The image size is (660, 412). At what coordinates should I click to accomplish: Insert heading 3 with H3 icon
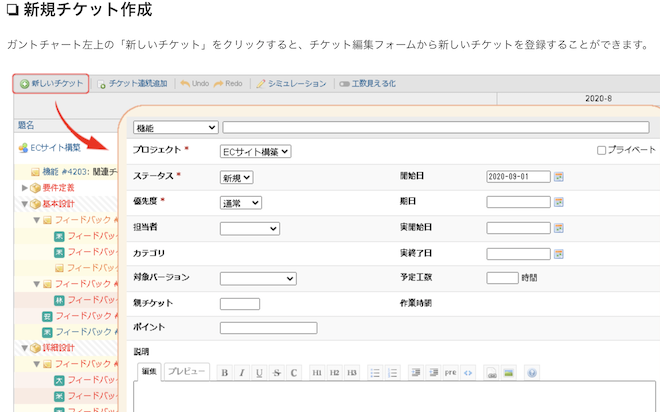352,373
